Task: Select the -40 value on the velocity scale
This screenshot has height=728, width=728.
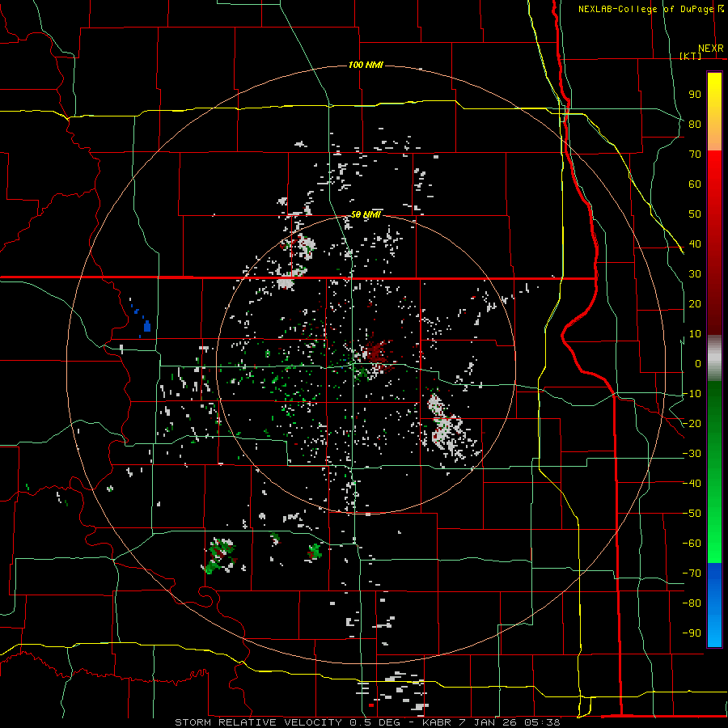Action: click(692, 484)
